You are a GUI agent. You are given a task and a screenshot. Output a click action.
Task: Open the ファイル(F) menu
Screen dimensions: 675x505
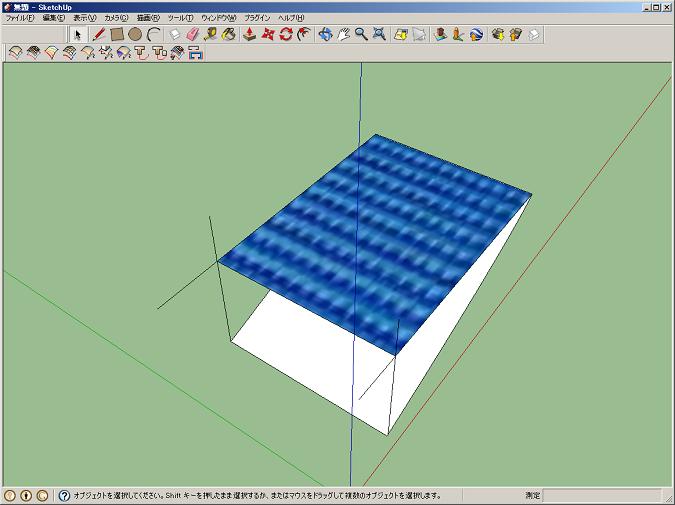(x=20, y=18)
